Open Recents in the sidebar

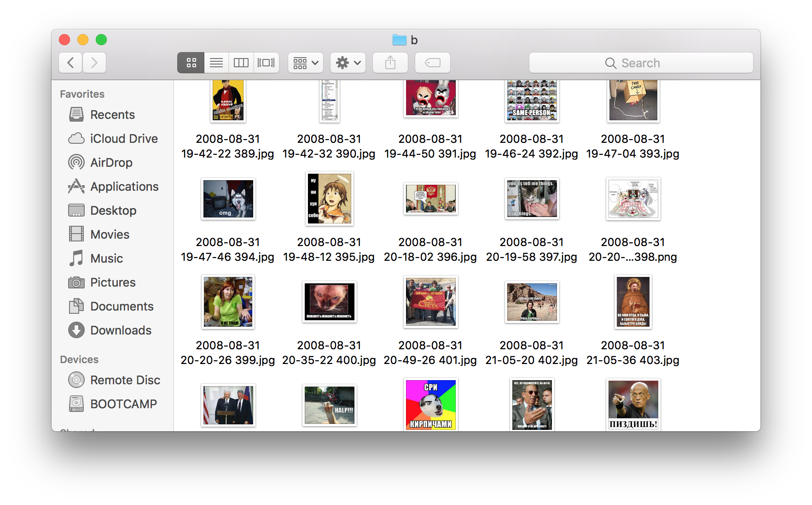113,115
